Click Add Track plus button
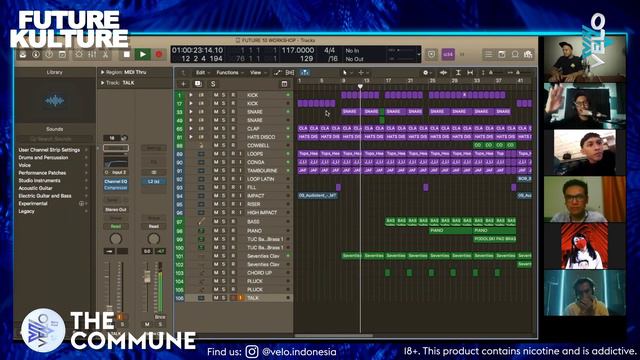Screen dimensions: 640x360 (x=184, y=84)
